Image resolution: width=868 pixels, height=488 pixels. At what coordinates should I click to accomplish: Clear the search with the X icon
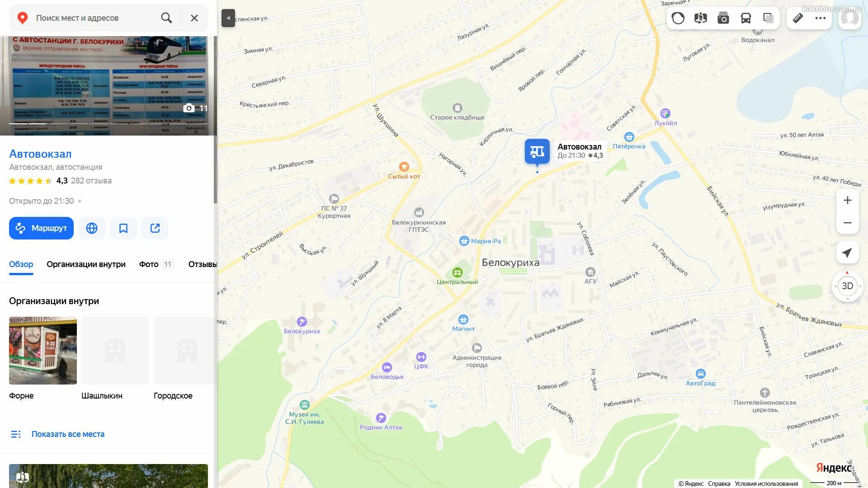(194, 18)
